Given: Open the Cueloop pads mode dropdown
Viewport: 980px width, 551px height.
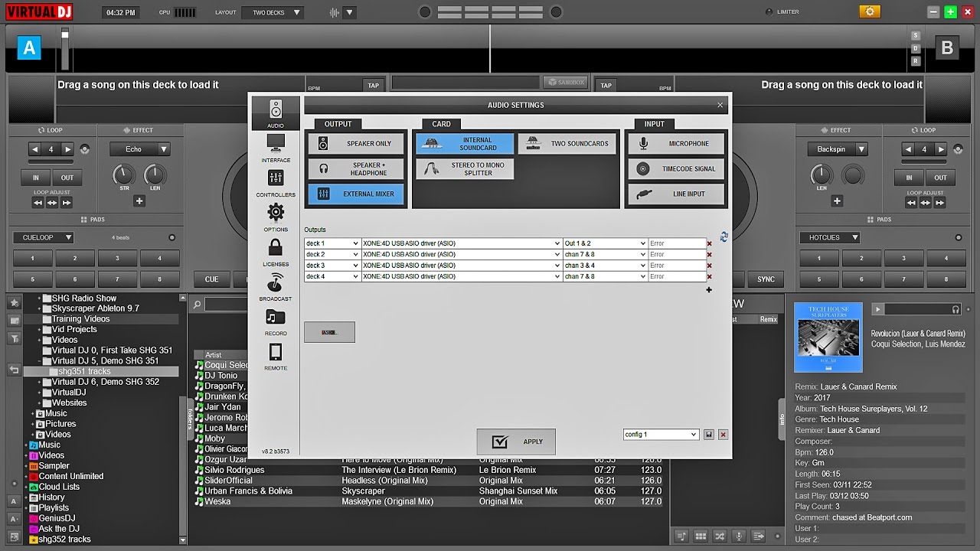Looking at the screenshot, I should (43, 237).
